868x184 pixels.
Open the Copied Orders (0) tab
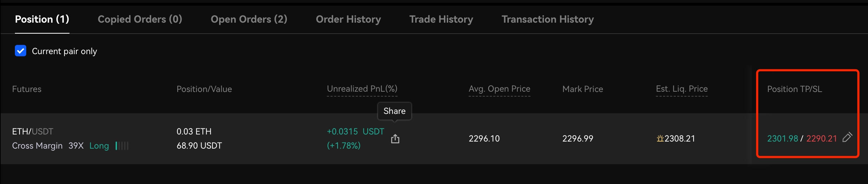click(x=140, y=19)
